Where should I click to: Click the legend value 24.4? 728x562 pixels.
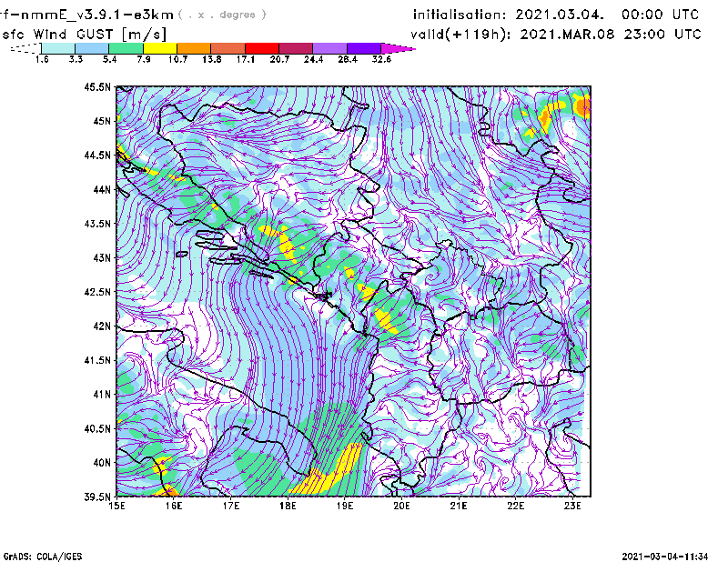click(313, 59)
